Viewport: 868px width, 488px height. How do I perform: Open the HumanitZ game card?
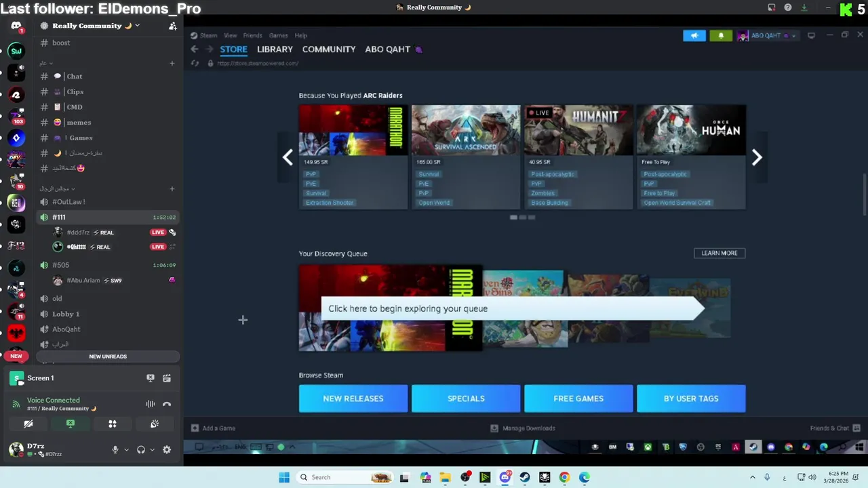tap(578, 157)
